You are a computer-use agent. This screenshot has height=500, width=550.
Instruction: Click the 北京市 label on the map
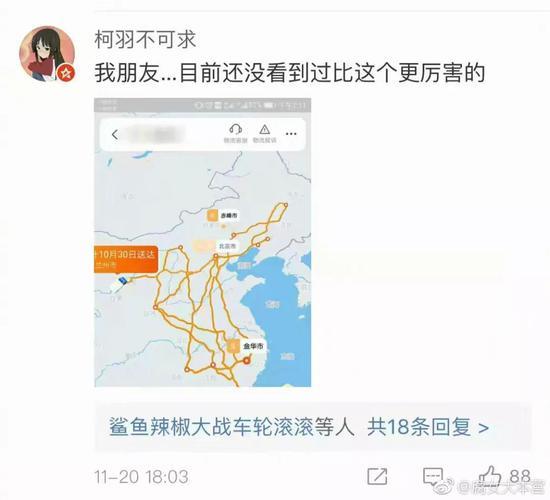pyautogui.click(x=227, y=246)
